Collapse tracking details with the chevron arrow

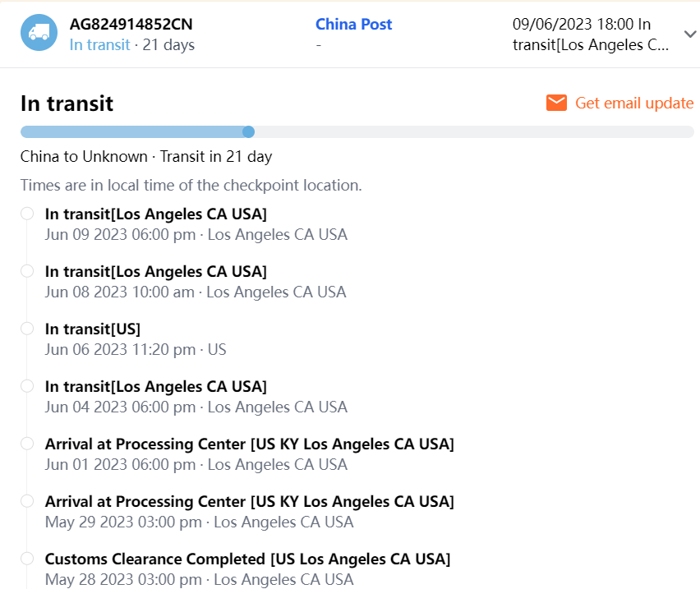click(x=689, y=34)
